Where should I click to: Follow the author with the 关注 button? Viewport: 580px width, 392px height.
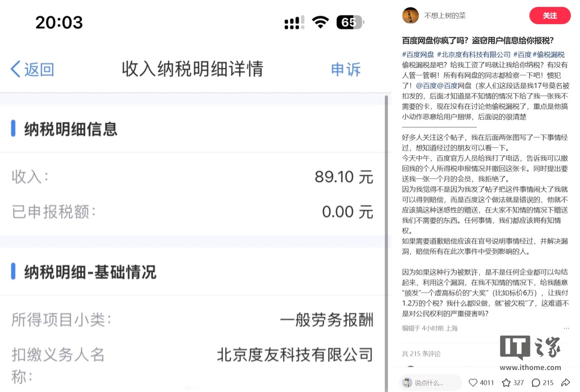coord(550,16)
